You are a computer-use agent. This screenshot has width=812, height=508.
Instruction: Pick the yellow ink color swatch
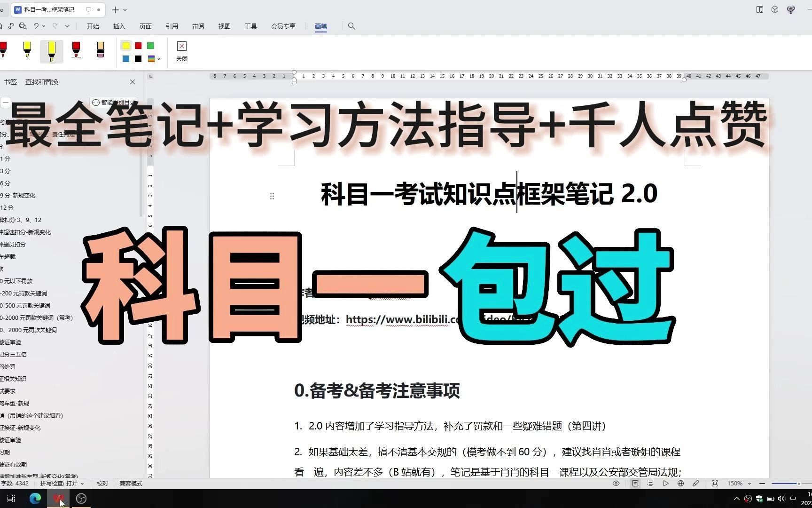coord(126,46)
